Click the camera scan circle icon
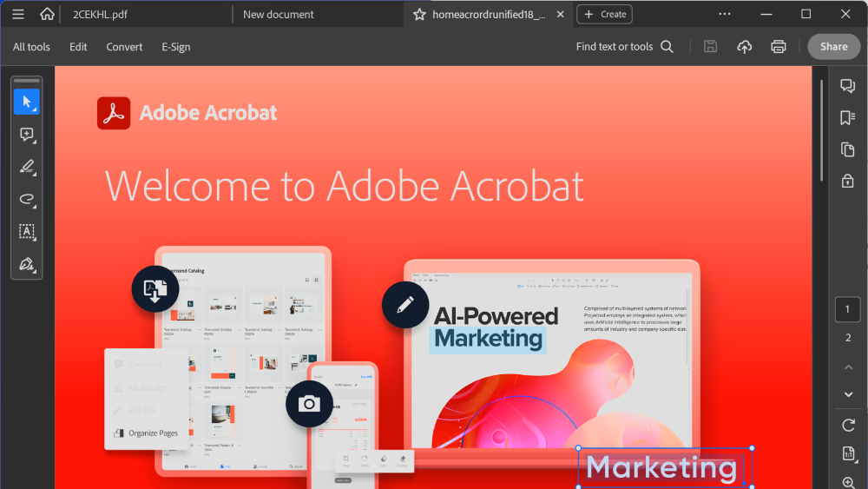The height and width of the screenshot is (489, 868). 309,404
